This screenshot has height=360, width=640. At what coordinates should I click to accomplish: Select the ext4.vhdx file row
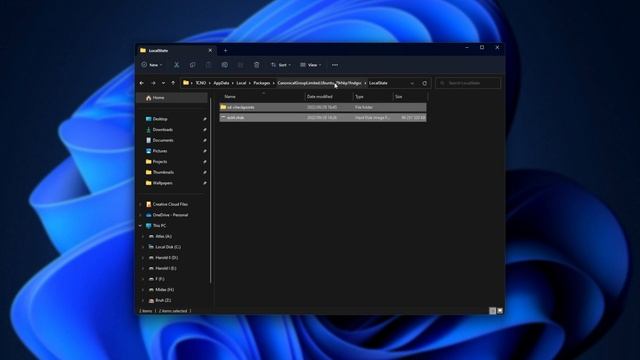coord(323,118)
